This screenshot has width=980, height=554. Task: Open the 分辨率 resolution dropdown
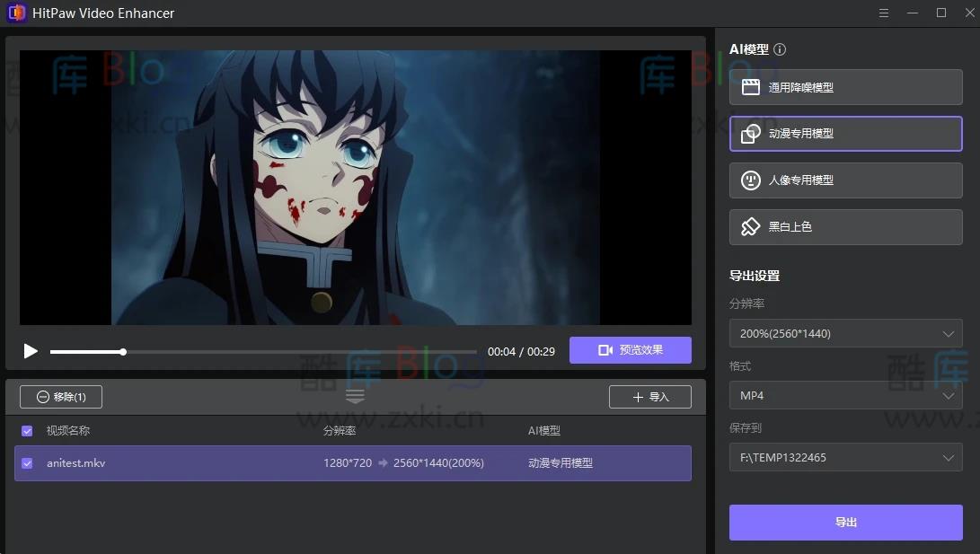point(844,333)
